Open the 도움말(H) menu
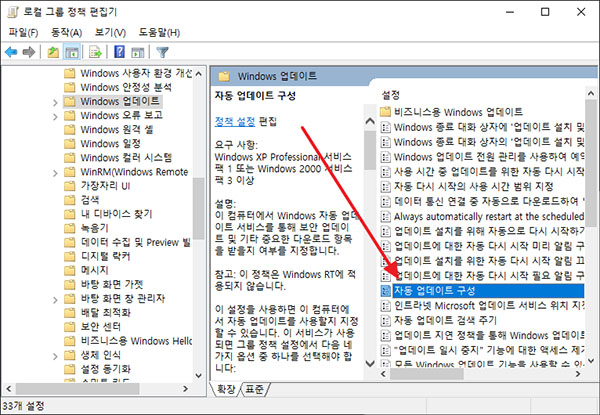Screen dimensions: 600x415 point(159,33)
